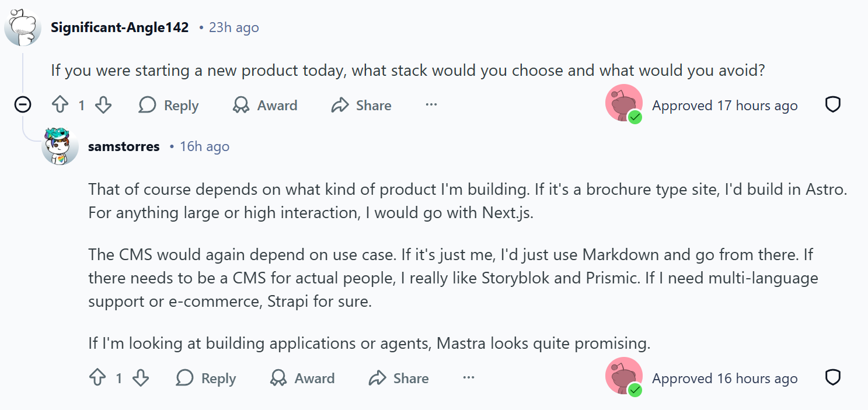The height and width of the screenshot is (410, 868).
Task: Downvote samstorres's reply
Action: [x=141, y=379]
